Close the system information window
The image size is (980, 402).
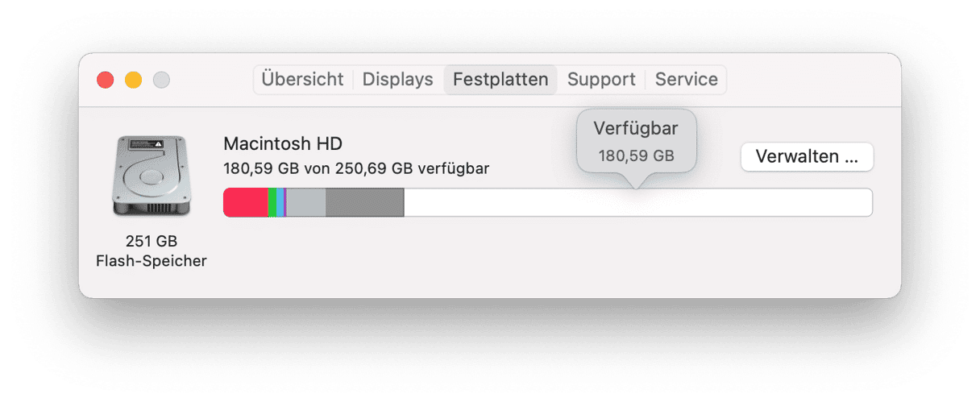pos(105,80)
